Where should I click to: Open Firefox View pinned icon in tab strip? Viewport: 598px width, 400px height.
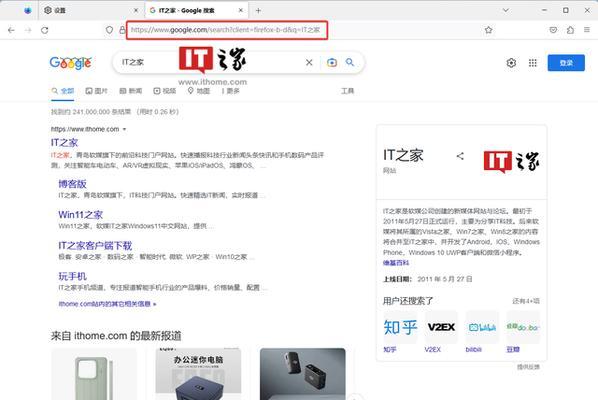(27, 10)
